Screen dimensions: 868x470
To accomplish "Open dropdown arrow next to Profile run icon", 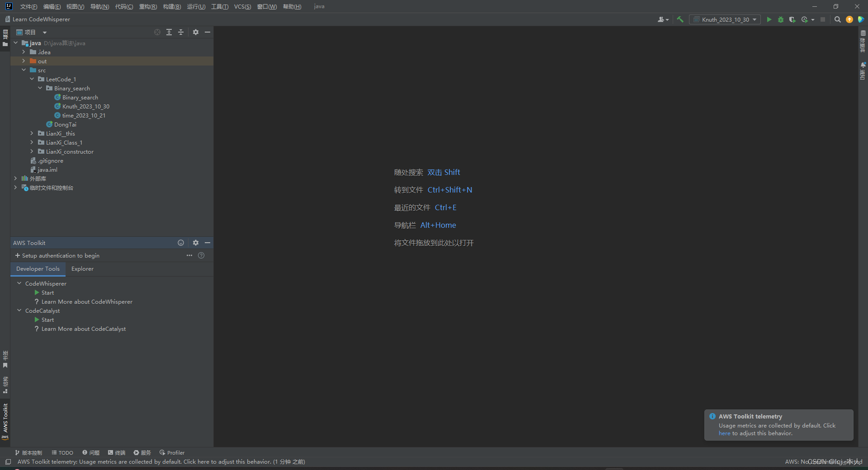I will pyautogui.click(x=813, y=20).
